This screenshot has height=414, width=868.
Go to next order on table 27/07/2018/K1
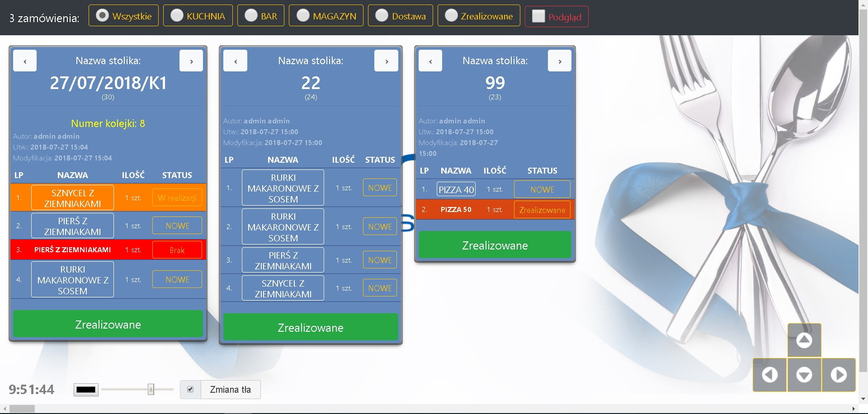pos(191,61)
